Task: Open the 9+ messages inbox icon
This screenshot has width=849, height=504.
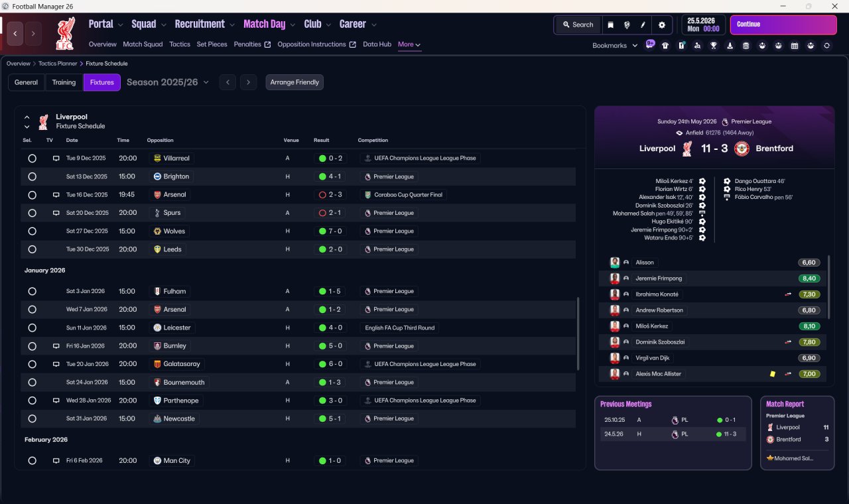Action: (x=650, y=44)
